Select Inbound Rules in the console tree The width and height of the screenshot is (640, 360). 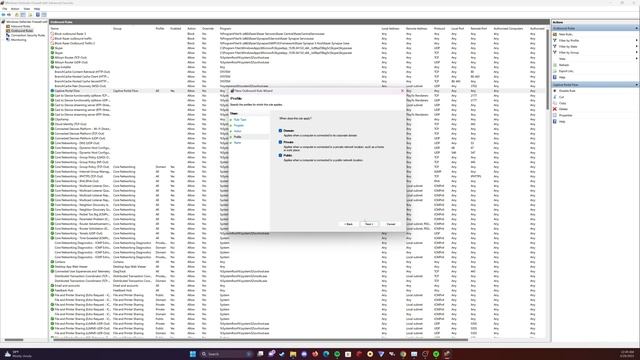(20, 26)
